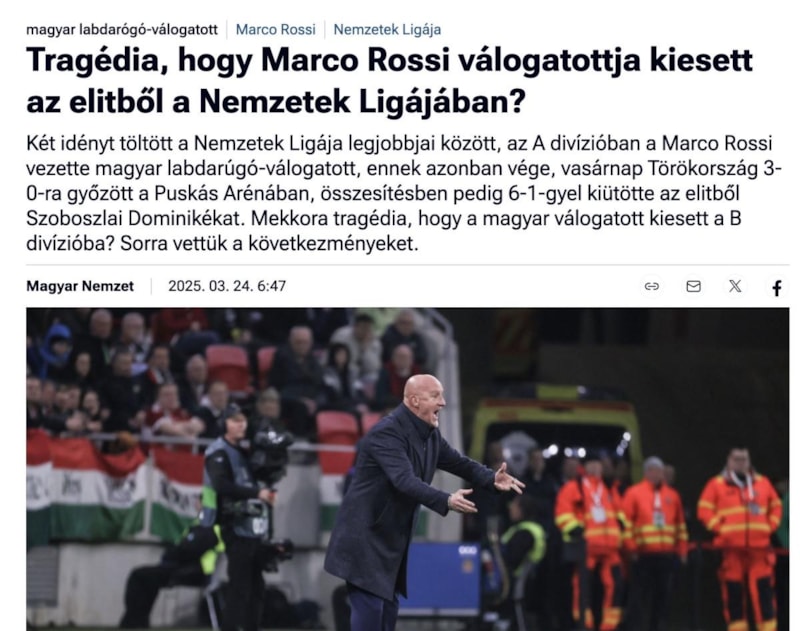Click the article date 2025. 03. 24. 6:47
Image resolution: width=800 pixels, height=631 pixels.
point(227,286)
